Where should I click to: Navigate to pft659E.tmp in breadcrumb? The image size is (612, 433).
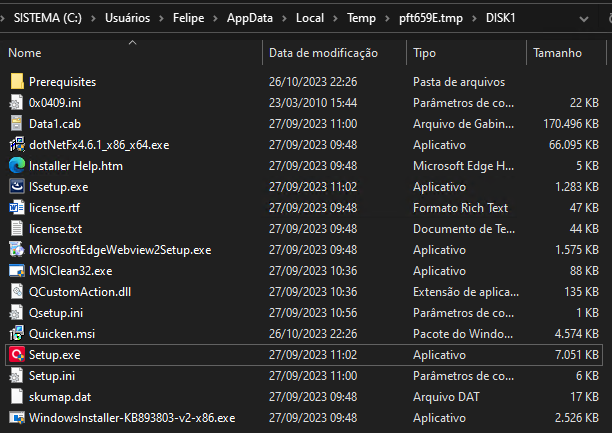pos(431,18)
